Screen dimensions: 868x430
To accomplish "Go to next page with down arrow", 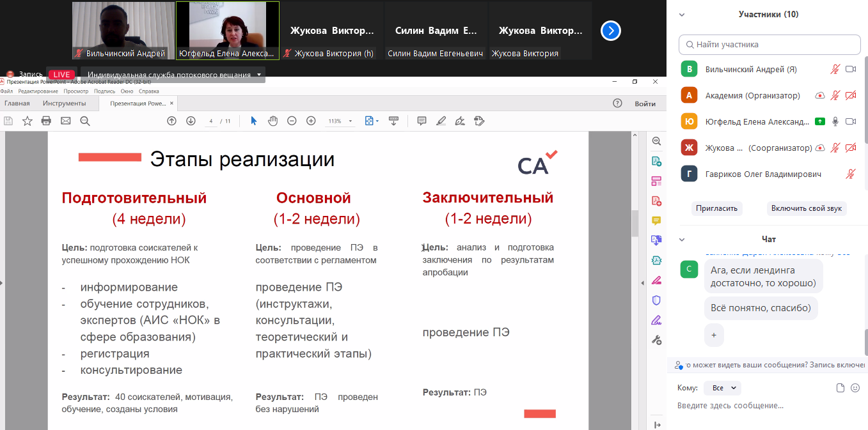I will (x=191, y=121).
